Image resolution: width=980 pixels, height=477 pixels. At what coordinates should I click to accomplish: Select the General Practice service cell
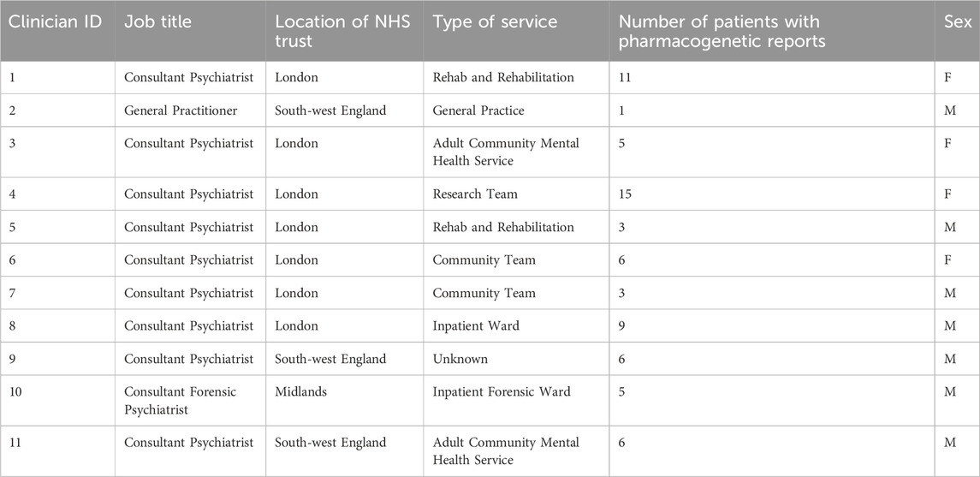coord(478,110)
